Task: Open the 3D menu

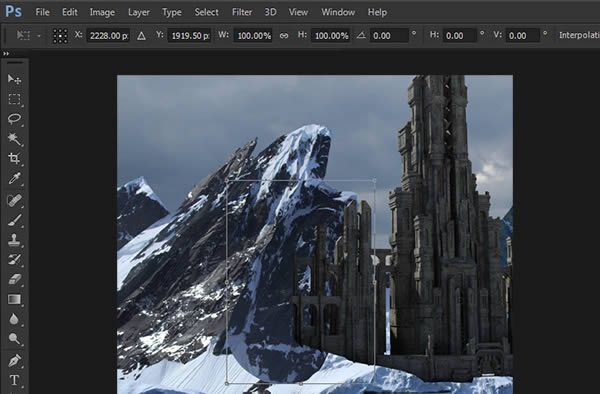Action: pos(270,12)
